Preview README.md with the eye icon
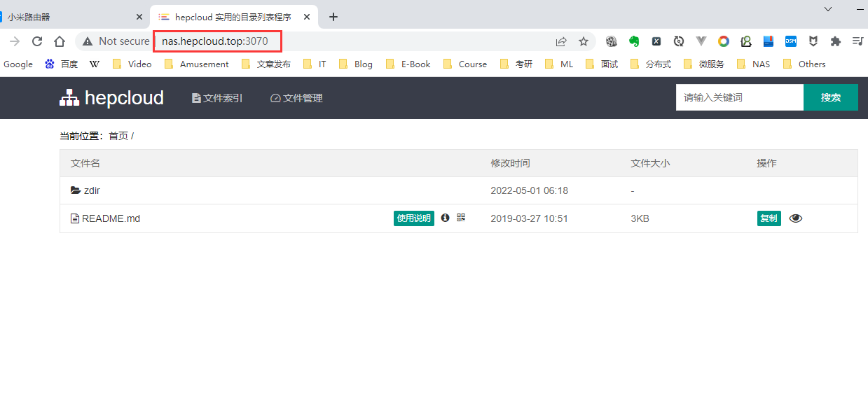The height and width of the screenshot is (411, 868). click(795, 218)
